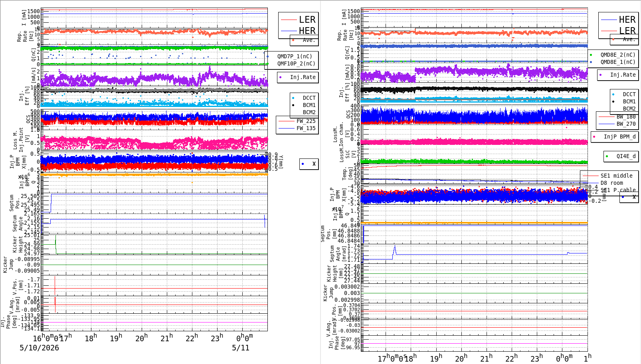Select QMD7P_1(nC) legend entry
641x364 pixels.
click(291, 56)
